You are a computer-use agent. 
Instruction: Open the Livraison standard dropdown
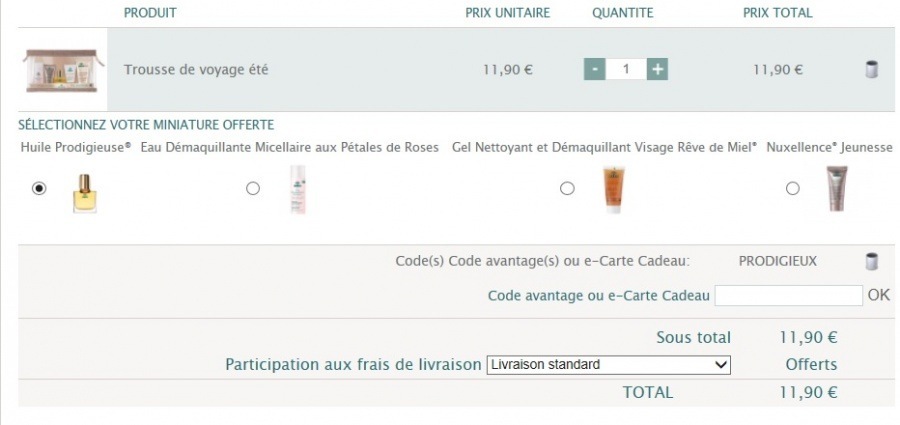[608, 365]
